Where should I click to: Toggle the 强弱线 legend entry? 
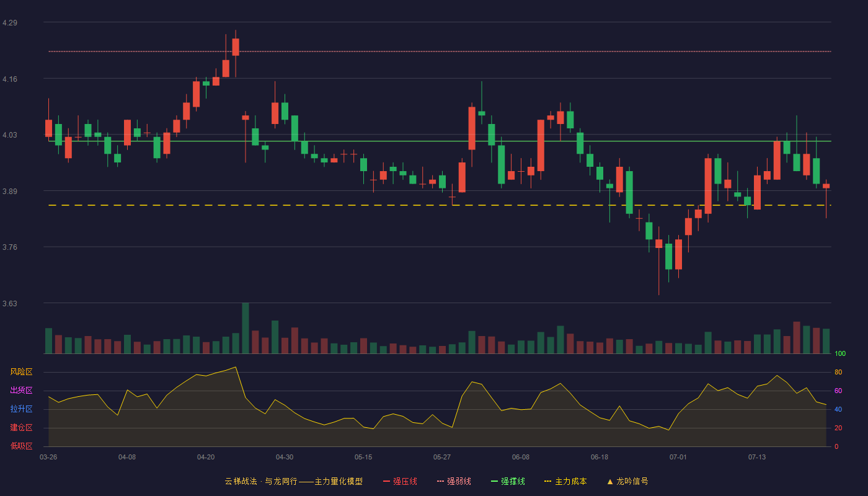pos(454,481)
